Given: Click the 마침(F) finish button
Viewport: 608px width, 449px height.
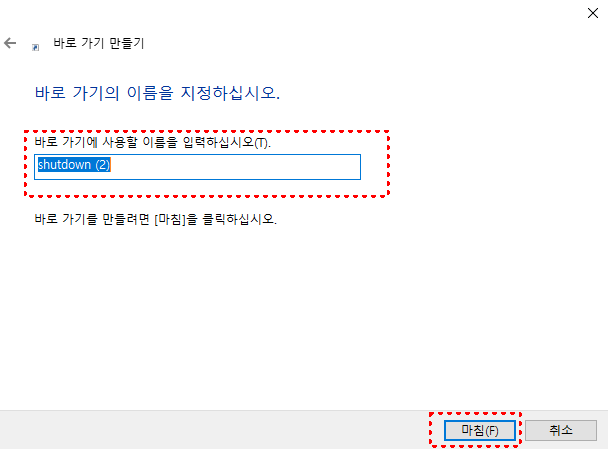Looking at the screenshot, I should (480, 430).
